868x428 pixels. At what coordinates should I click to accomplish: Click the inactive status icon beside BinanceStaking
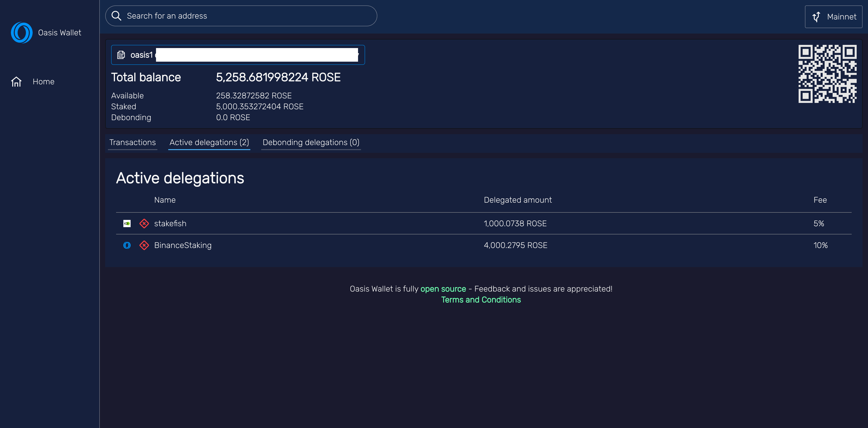[x=144, y=245]
